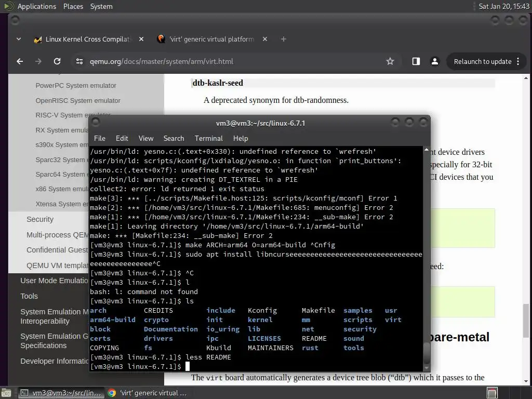
Task: Click the browser window menu icon in titlebar
Action: [x=15, y=20]
